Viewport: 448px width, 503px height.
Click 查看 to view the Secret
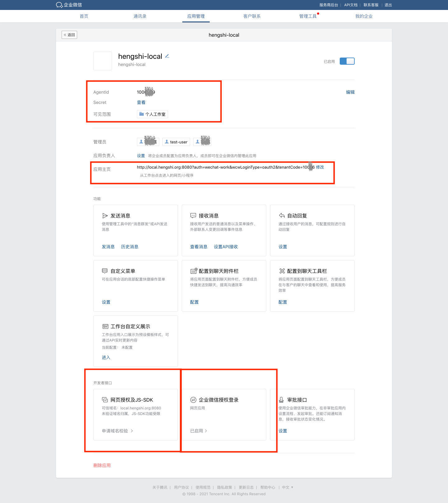click(141, 102)
